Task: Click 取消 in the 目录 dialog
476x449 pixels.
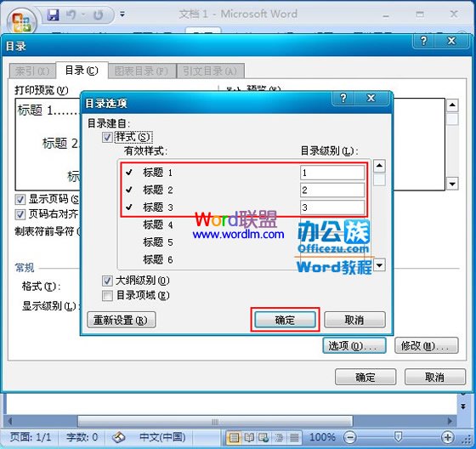Action: click(434, 377)
